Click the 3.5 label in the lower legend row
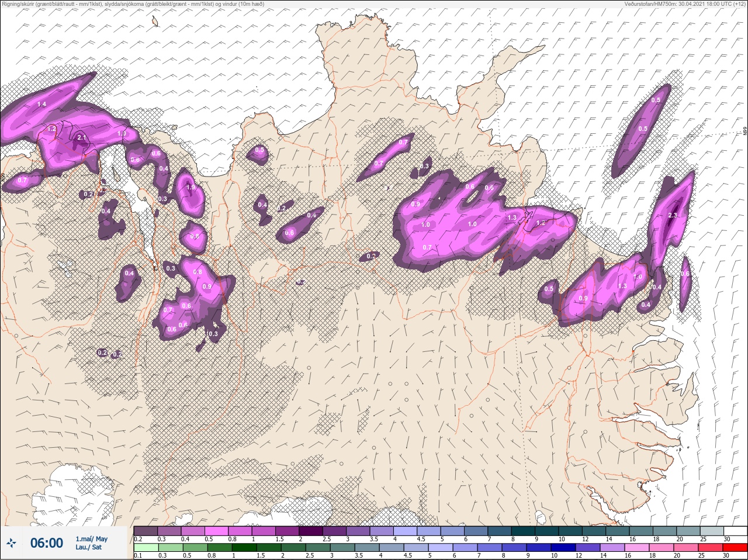This screenshot has width=748, height=560. (359, 555)
